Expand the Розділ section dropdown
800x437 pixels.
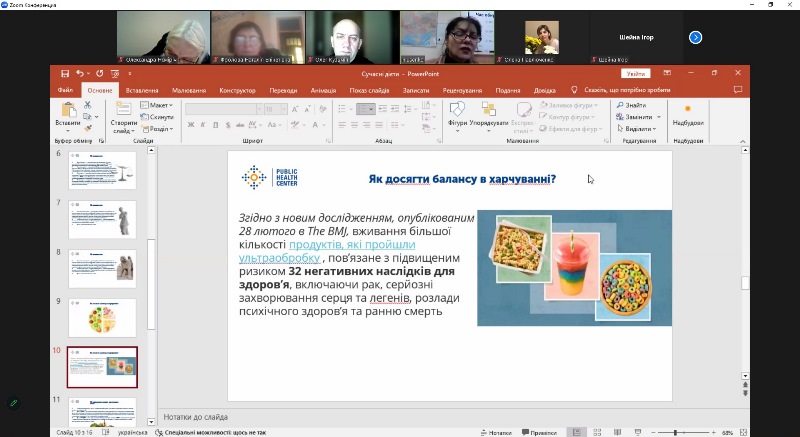157,128
